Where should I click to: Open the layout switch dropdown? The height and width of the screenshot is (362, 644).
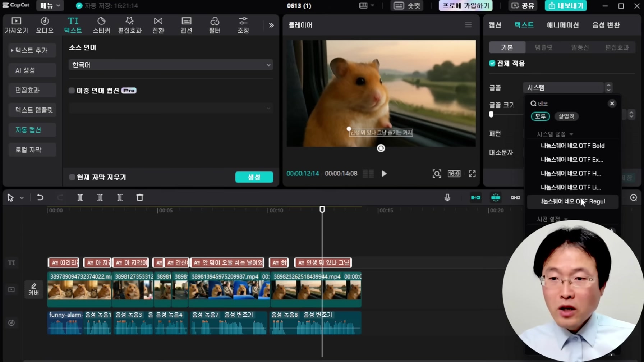coord(367,6)
